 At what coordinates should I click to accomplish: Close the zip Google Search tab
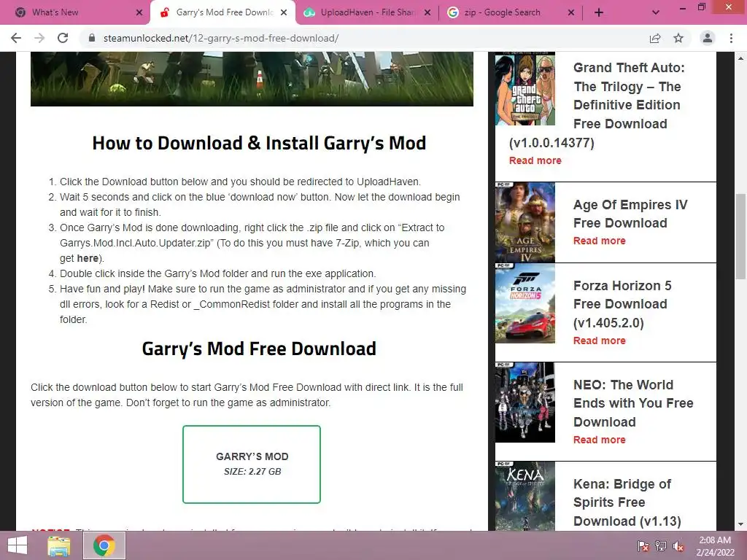click(571, 12)
